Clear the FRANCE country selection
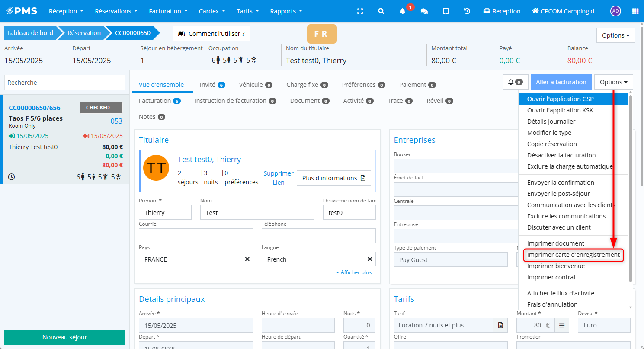This screenshot has height=349, width=644. 247,259
